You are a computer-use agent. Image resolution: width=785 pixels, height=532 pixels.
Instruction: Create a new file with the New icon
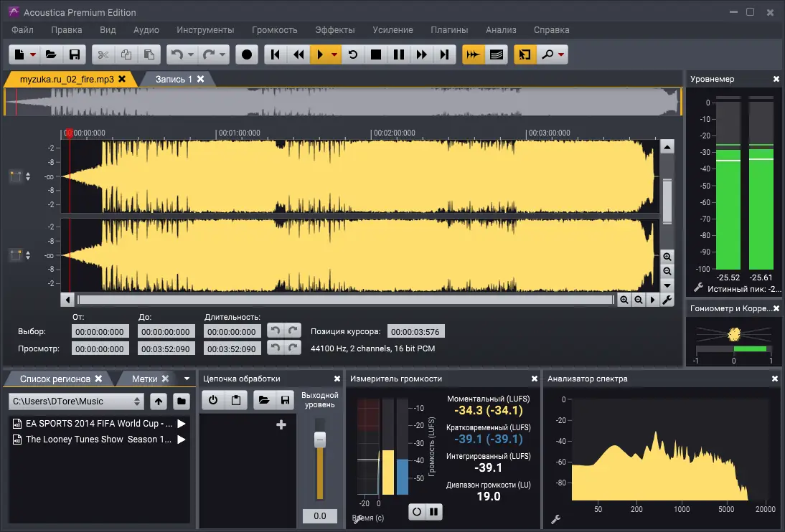(x=19, y=54)
